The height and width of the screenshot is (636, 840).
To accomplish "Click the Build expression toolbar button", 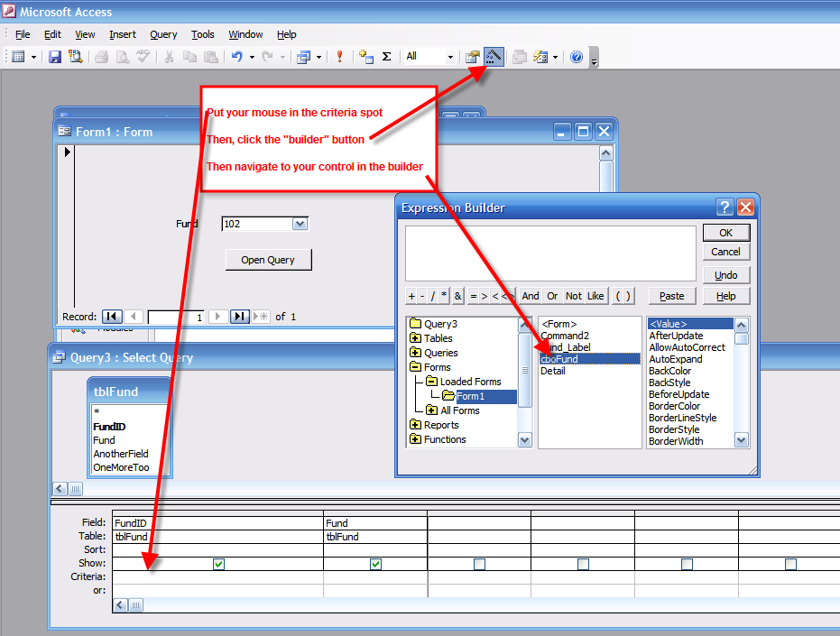I will pyautogui.click(x=494, y=57).
